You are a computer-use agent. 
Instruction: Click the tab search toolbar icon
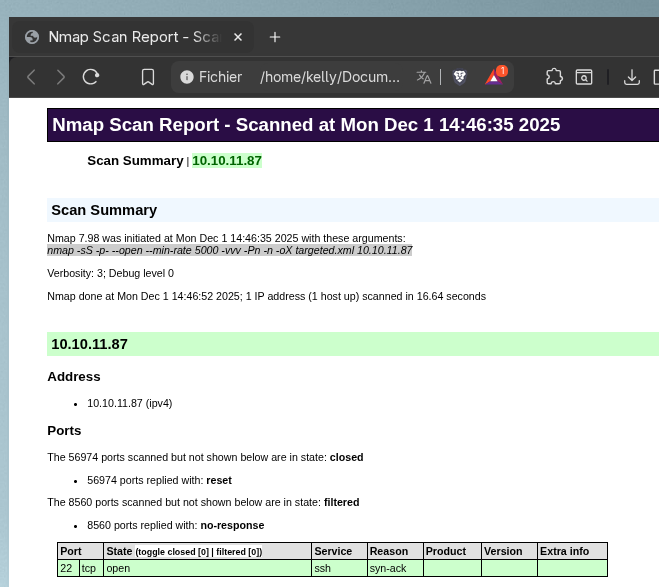coord(583,77)
